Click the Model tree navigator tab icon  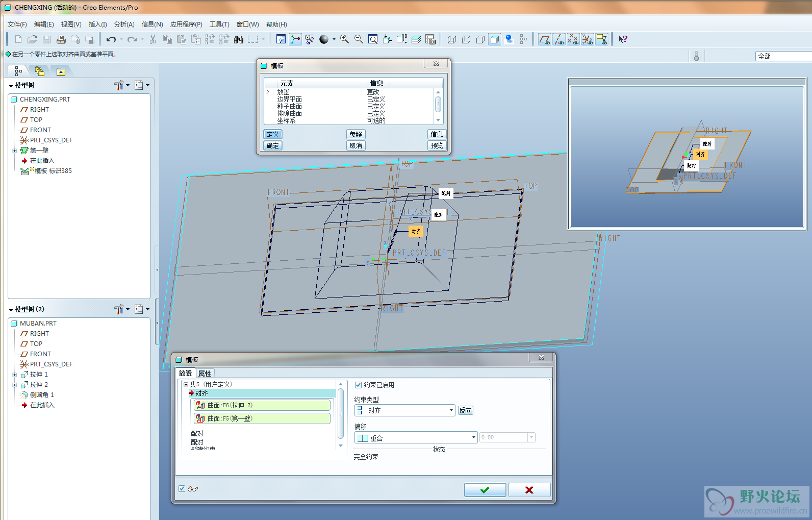point(18,71)
